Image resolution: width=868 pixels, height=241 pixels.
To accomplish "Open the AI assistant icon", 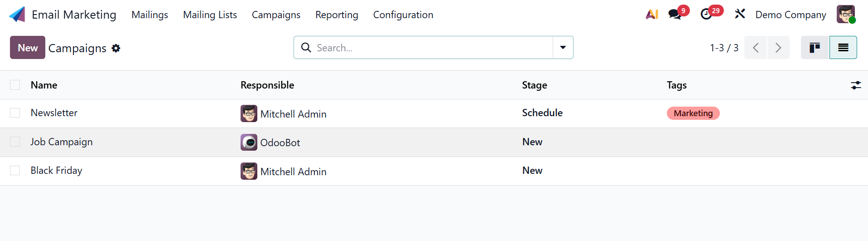I will (652, 15).
